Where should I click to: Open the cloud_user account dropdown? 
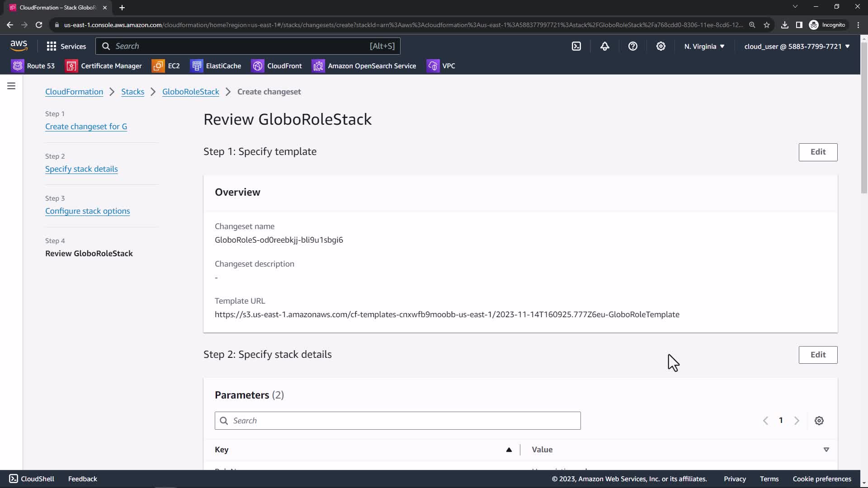tap(797, 46)
